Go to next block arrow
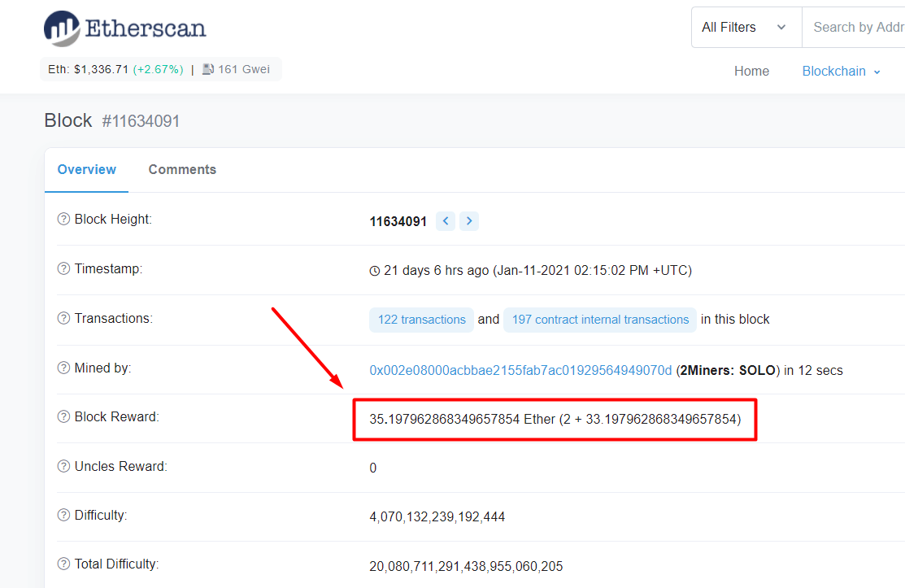 point(469,221)
